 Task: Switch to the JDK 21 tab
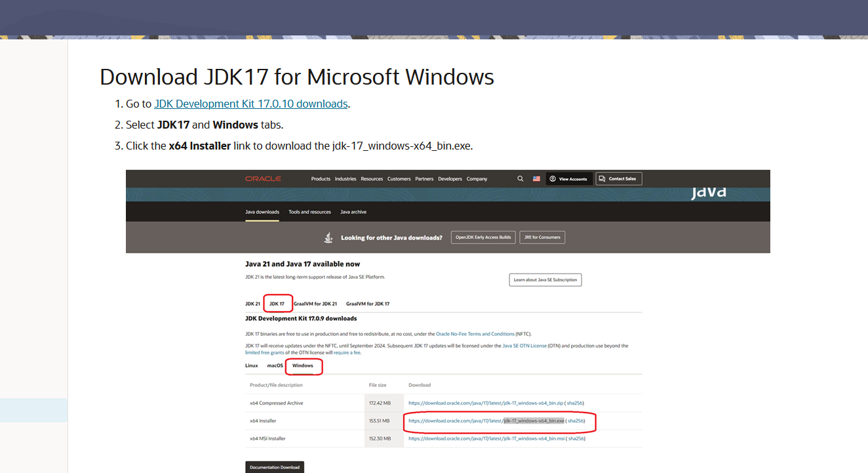[253, 304]
